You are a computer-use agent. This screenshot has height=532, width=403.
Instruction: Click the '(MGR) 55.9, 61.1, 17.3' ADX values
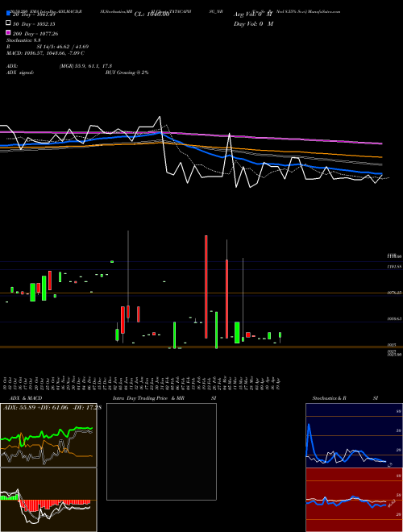[85, 66]
